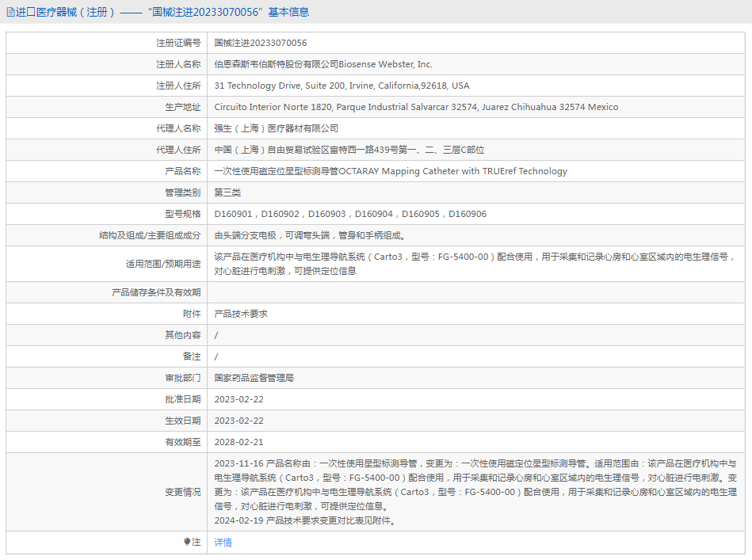
Task: Click the 注册人住所 label
Action: pyautogui.click(x=178, y=86)
